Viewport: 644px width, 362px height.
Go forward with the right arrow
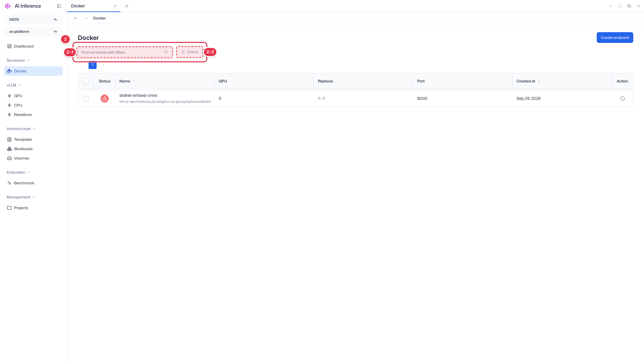tap(86, 18)
